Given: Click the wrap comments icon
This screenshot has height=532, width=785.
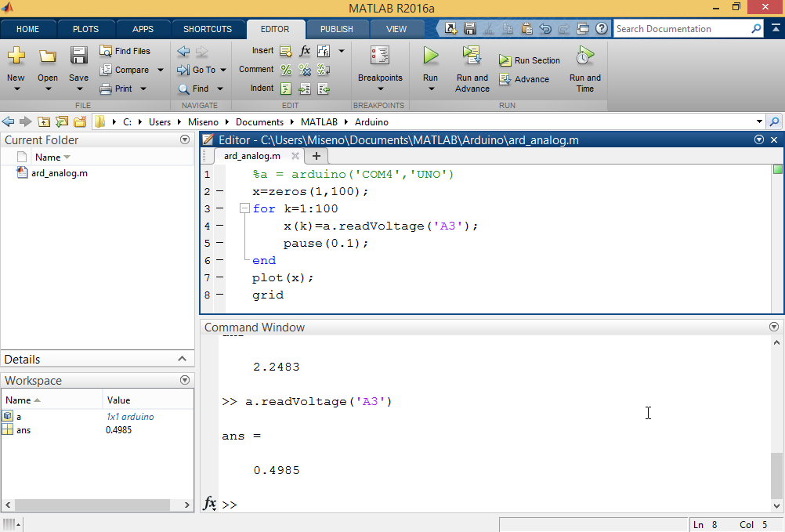Looking at the screenshot, I should pos(324,70).
